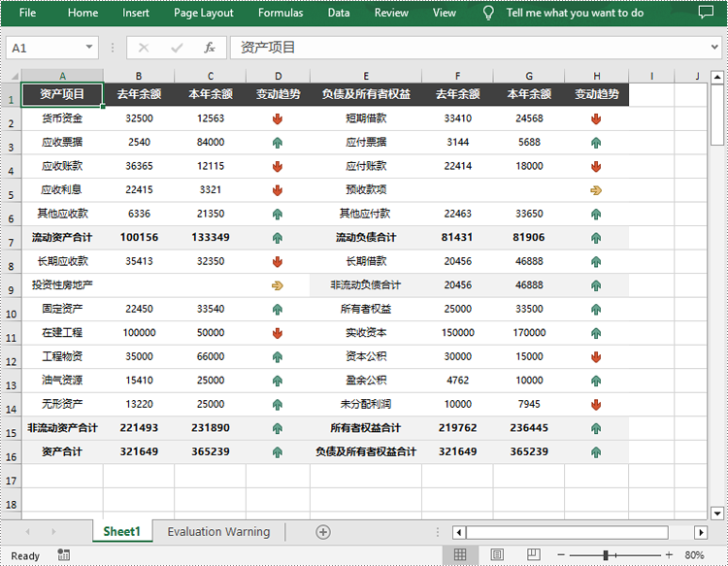Open the Page Layout tab
This screenshot has height=566, width=728.
[204, 13]
